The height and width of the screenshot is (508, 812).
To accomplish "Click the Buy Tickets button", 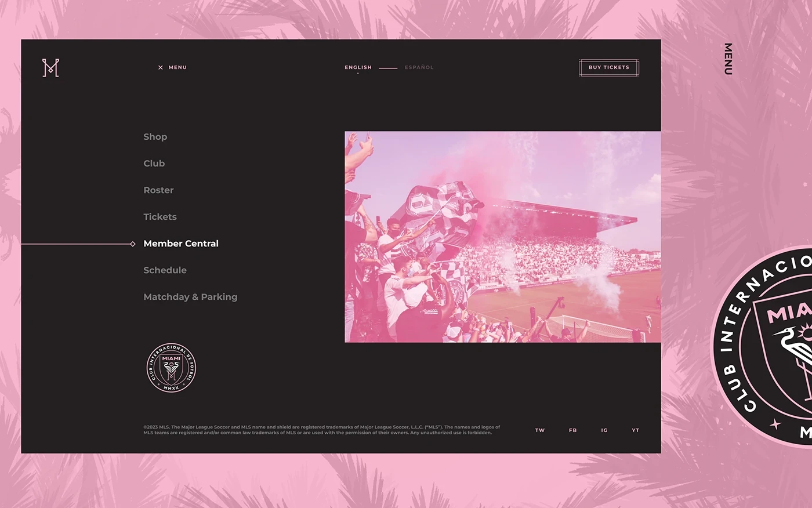I will coord(609,68).
